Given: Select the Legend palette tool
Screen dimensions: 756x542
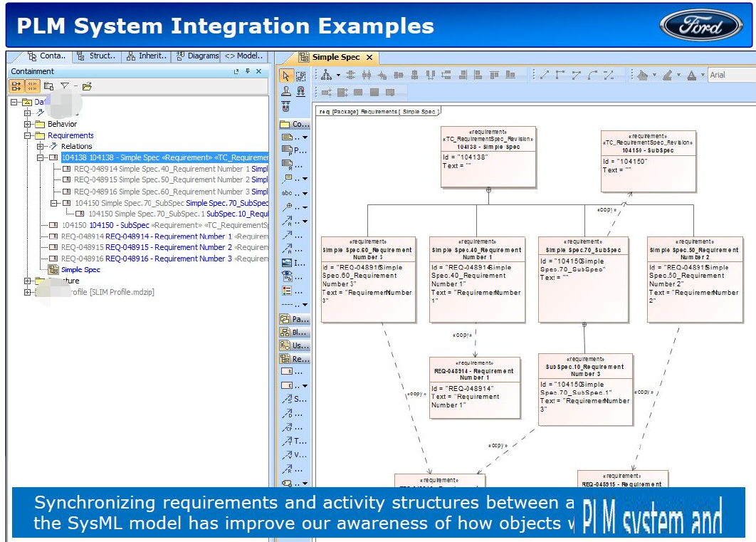Looking at the screenshot, I should coord(287,291).
